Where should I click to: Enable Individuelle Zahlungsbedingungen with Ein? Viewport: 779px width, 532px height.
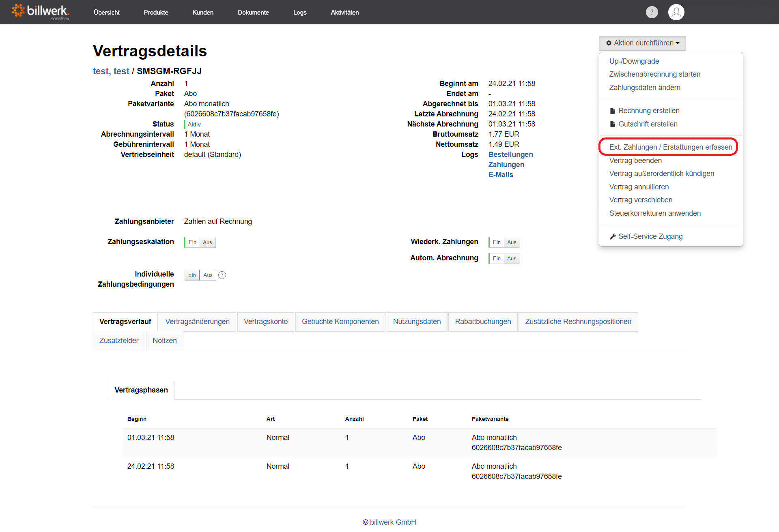[192, 275]
